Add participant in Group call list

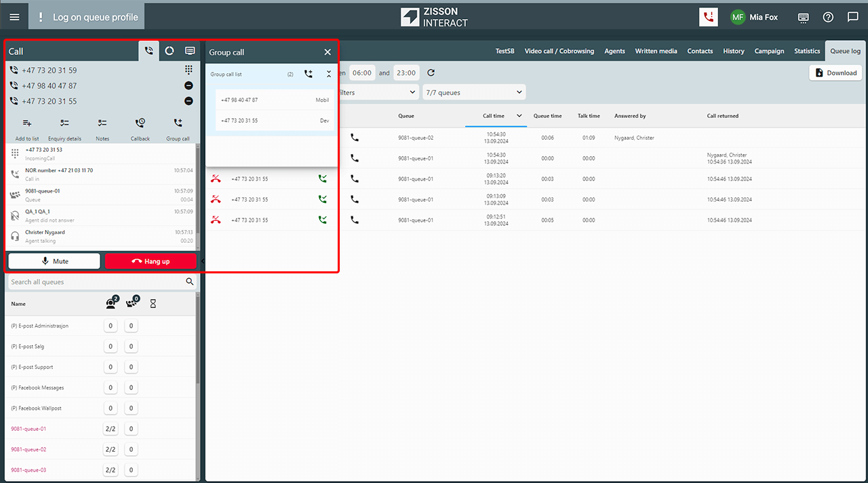pos(309,75)
